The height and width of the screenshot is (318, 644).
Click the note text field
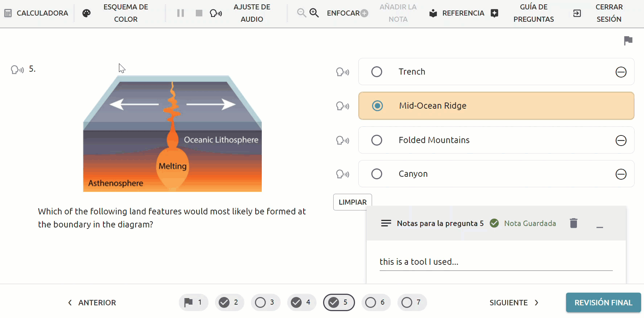(x=496, y=262)
